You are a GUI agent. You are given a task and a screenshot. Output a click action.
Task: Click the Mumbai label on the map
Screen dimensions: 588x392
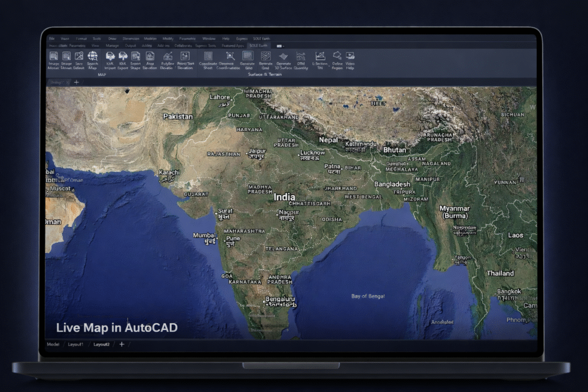(203, 235)
